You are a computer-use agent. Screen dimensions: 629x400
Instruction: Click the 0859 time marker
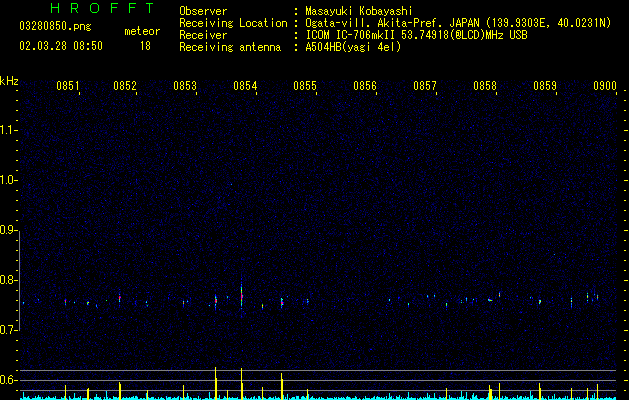pos(545,86)
